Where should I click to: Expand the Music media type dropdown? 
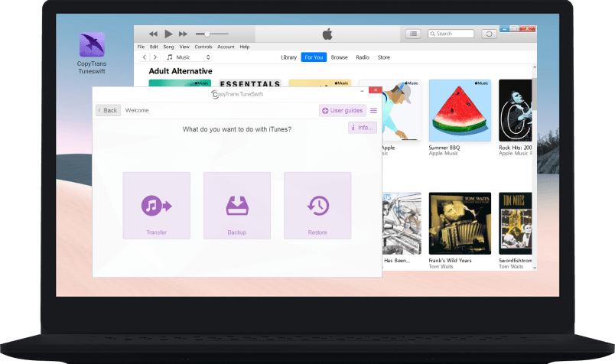pos(188,57)
